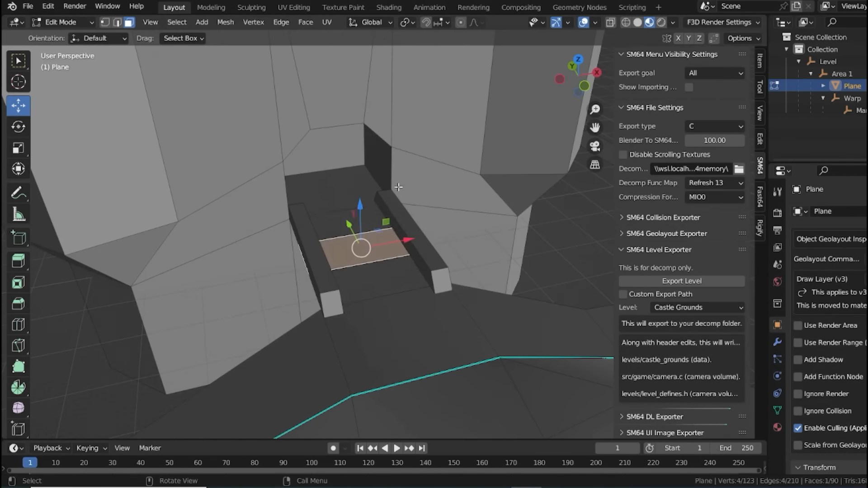Viewport: 868px width, 488px height.
Task: Open decomp folder browse icon
Action: click(x=739, y=169)
